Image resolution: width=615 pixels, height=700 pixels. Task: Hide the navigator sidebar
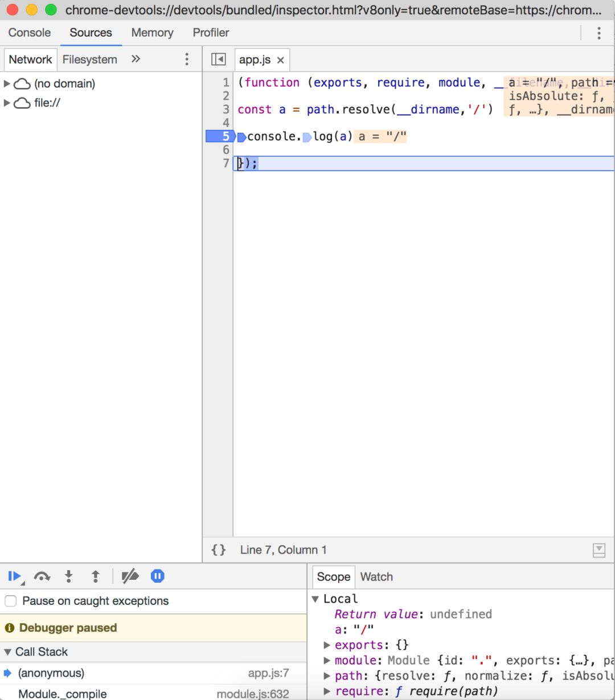218,59
